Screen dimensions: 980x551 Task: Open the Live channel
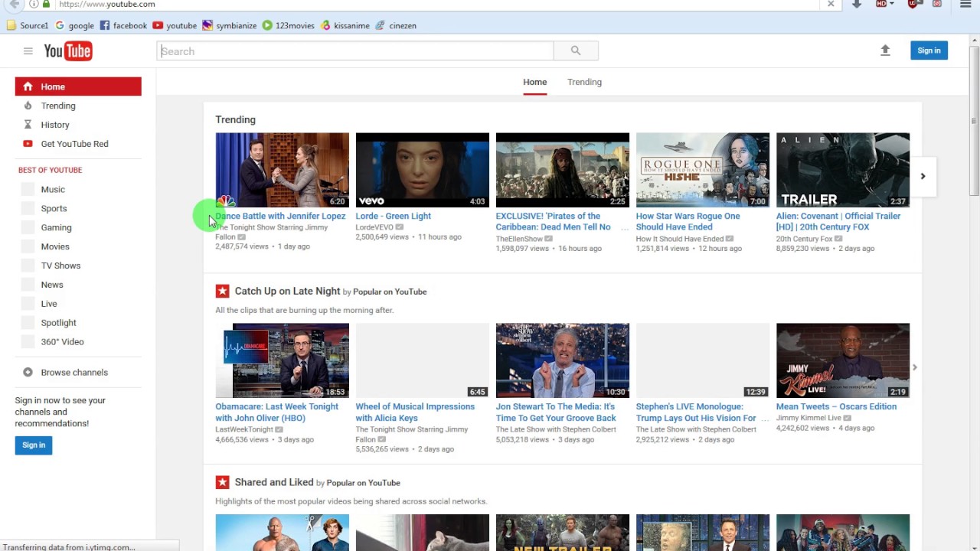49,304
